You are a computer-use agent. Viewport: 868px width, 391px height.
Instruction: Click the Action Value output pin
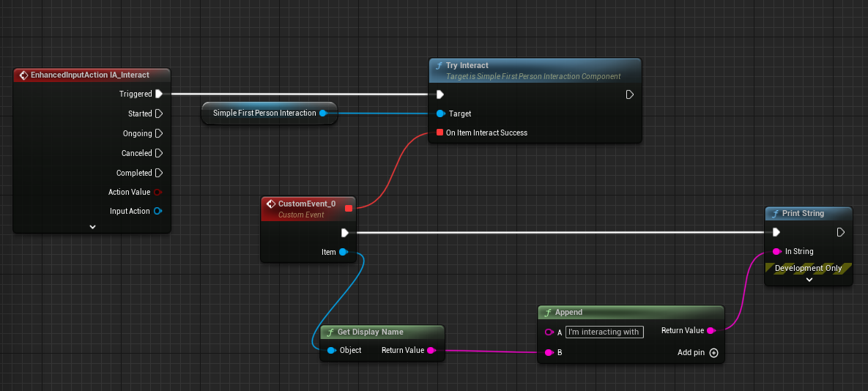pos(157,192)
